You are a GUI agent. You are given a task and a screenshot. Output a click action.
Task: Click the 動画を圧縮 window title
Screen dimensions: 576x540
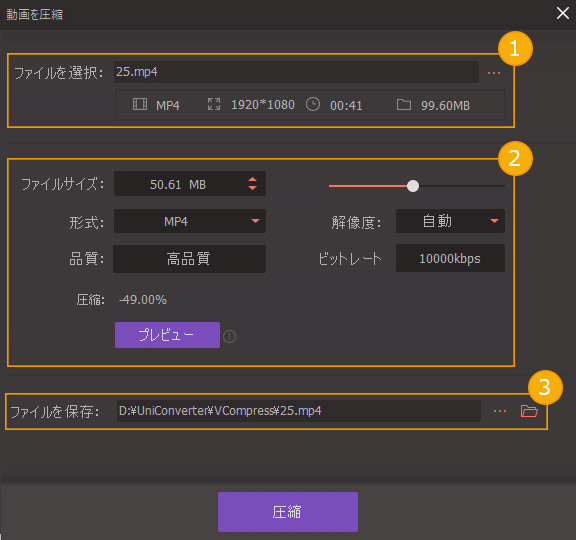pyautogui.click(x=35, y=15)
